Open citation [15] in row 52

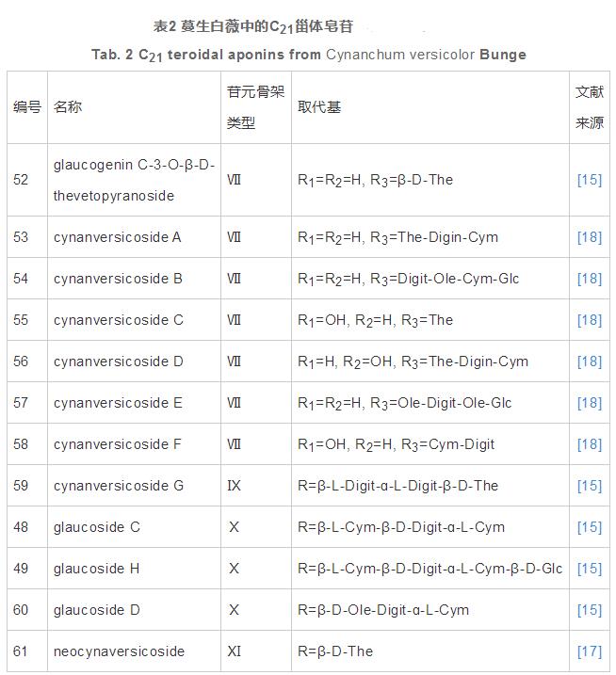click(x=589, y=180)
